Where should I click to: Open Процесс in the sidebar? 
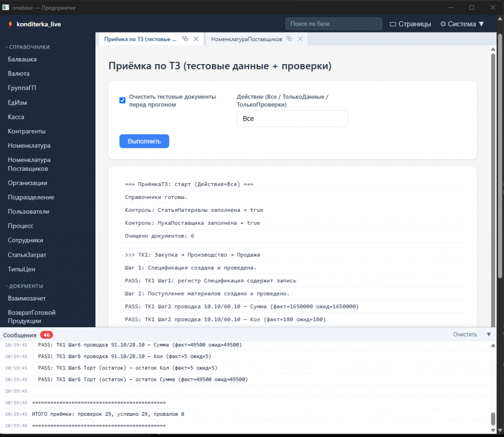pos(21,226)
